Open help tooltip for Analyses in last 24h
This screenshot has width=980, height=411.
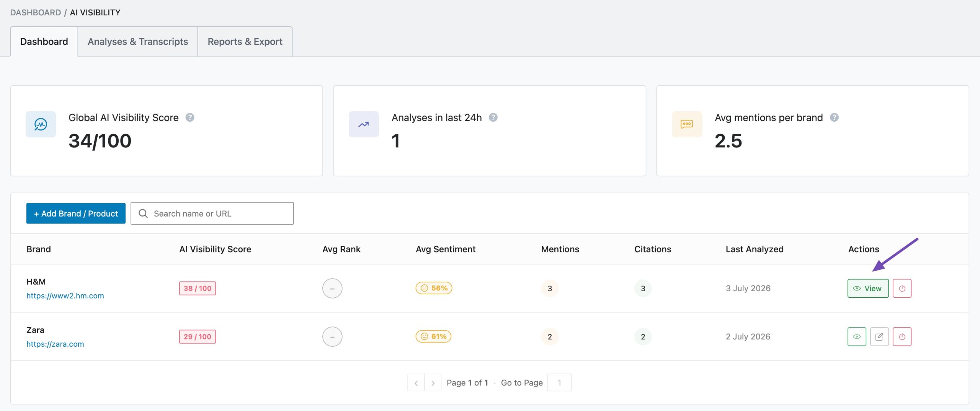click(x=493, y=117)
